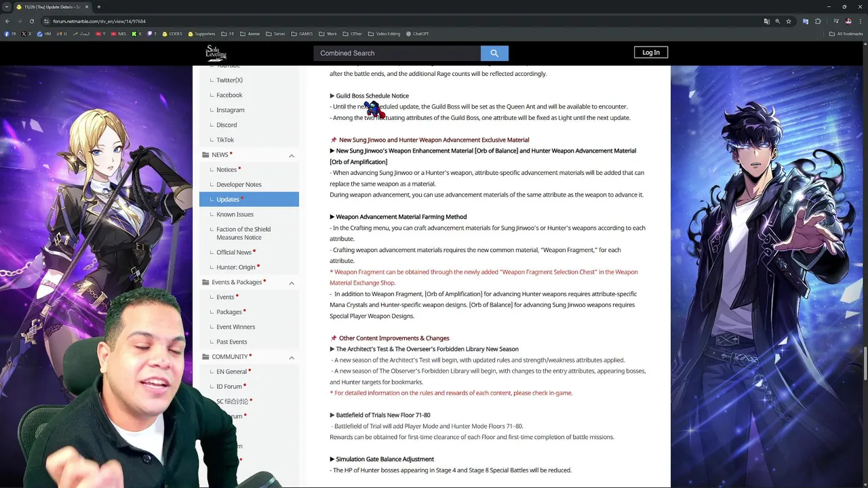Select Known Issues in sidebar
Image resolution: width=868 pixels, height=488 pixels.
coord(235,214)
